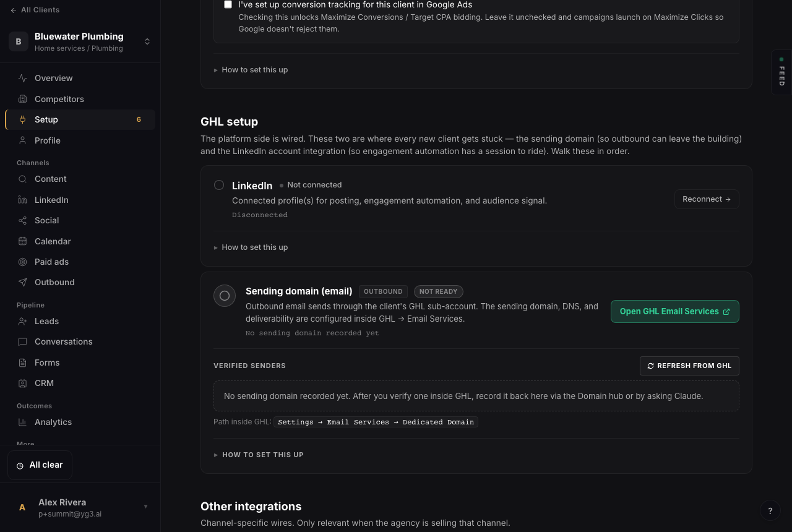This screenshot has height=532, width=792.
Task: Click the NOT READY status badge
Action: (439, 291)
